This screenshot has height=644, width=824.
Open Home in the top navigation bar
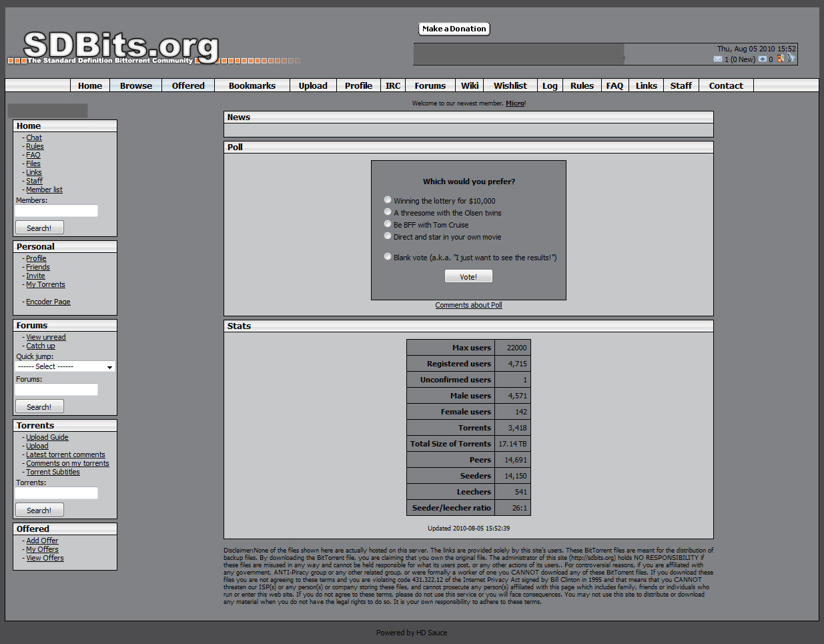pos(90,85)
